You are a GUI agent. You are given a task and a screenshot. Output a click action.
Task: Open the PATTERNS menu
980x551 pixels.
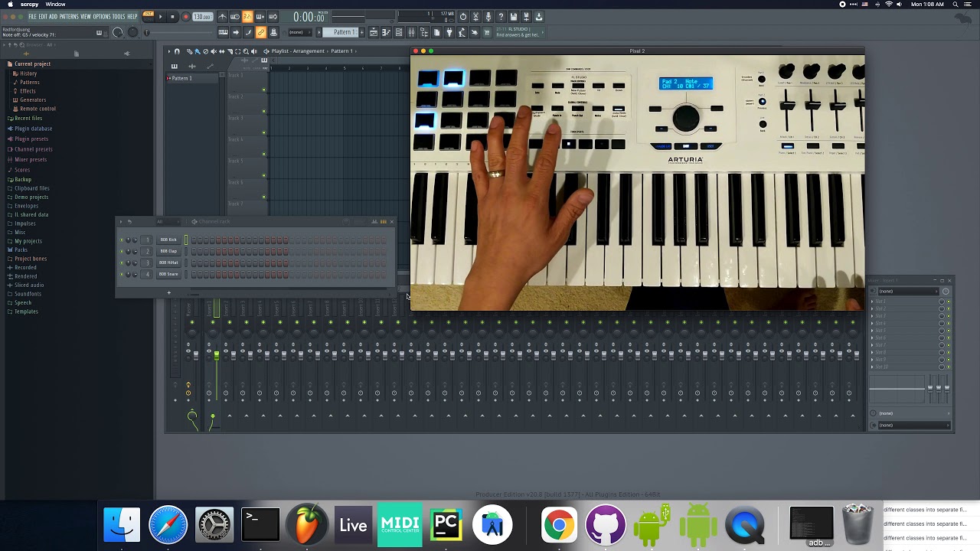point(69,16)
